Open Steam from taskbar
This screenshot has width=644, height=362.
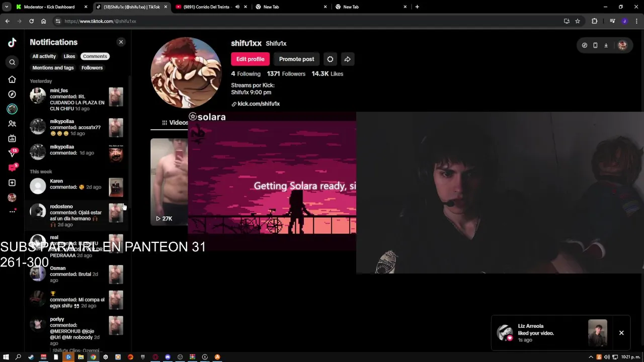tap(31, 357)
